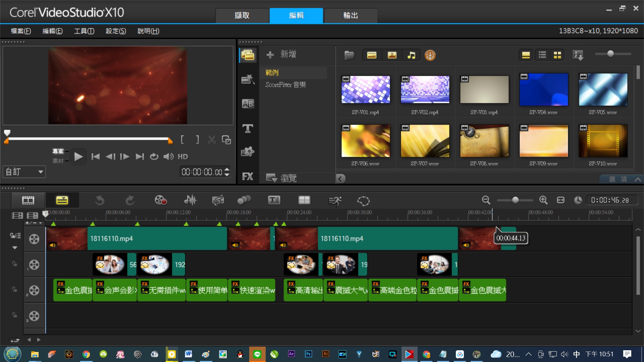This screenshot has height=362, width=644.
Task: Toggle show audio files filter in library
Action: click(x=412, y=55)
